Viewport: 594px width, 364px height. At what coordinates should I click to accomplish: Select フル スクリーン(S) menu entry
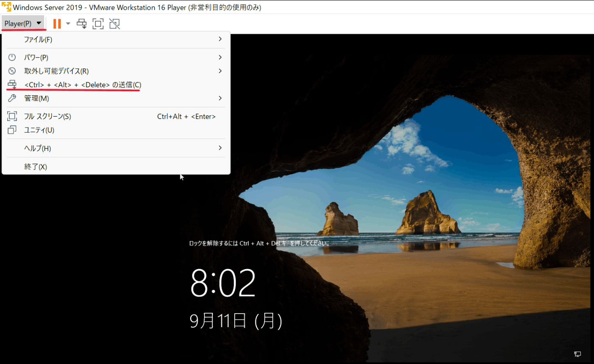[x=116, y=116]
